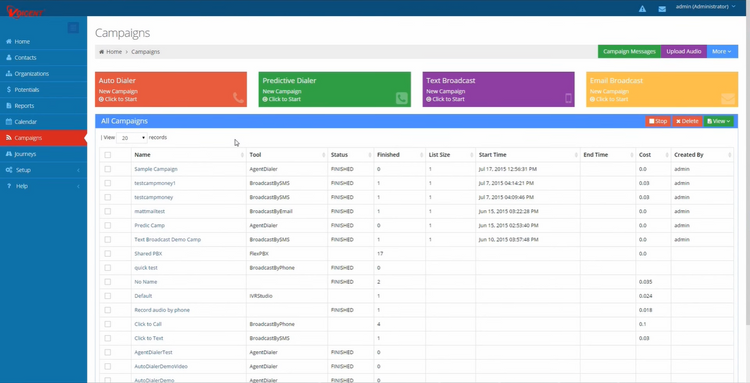The width and height of the screenshot is (750, 383).
Task: Open the green View dropdown button
Action: click(x=718, y=121)
